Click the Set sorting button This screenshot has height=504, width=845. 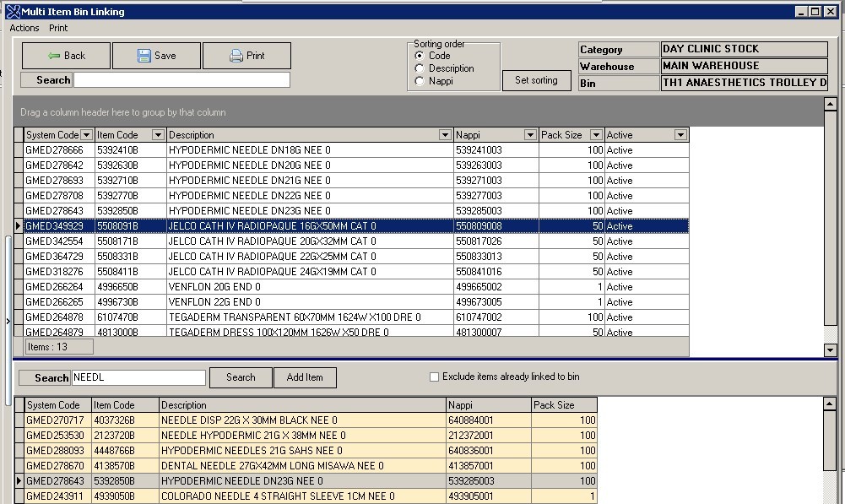[536, 80]
